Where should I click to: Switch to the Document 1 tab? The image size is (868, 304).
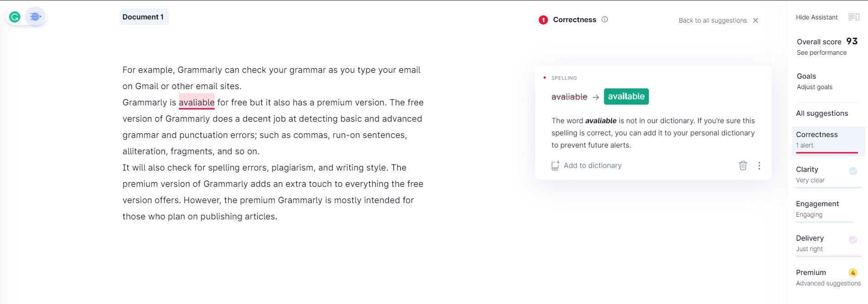click(144, 17)
